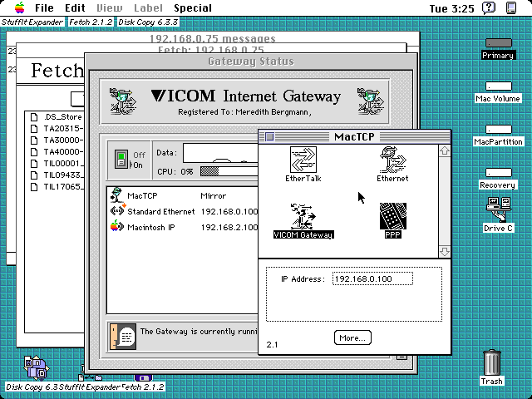Viewport: 532px width, 399px height.
Task: Close the MacTCP control panel window
Action: [x=269, y=136]
